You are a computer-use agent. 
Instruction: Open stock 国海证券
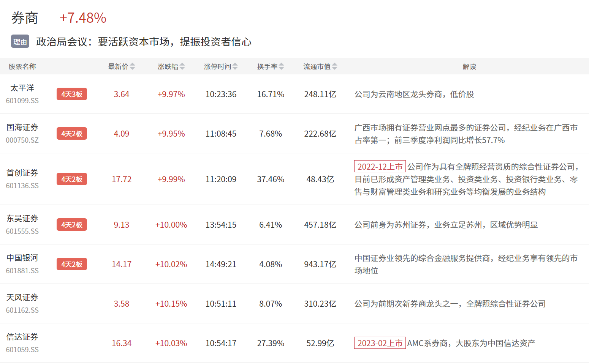tap(22, 128)
